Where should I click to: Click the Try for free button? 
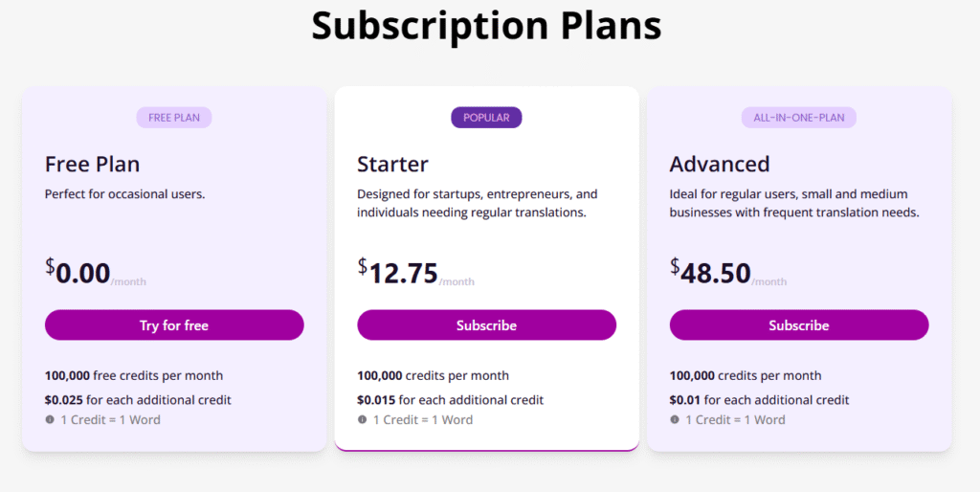[x=174, y=325]
